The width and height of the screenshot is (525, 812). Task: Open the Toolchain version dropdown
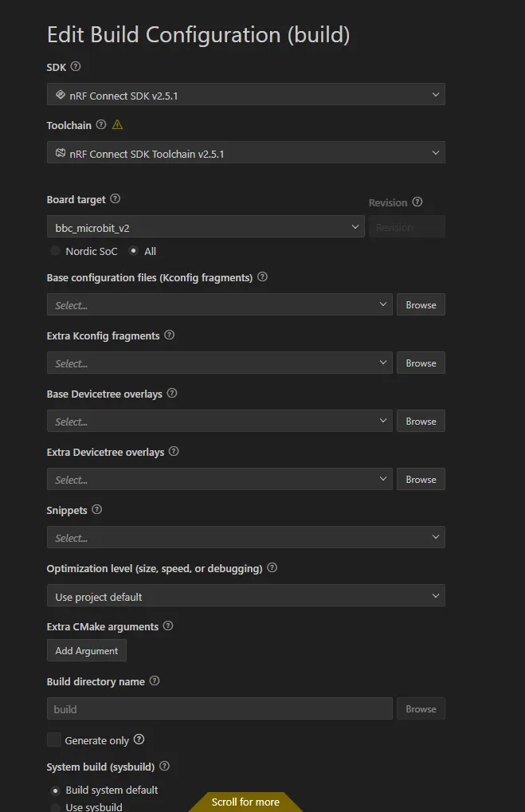(245, 153)
